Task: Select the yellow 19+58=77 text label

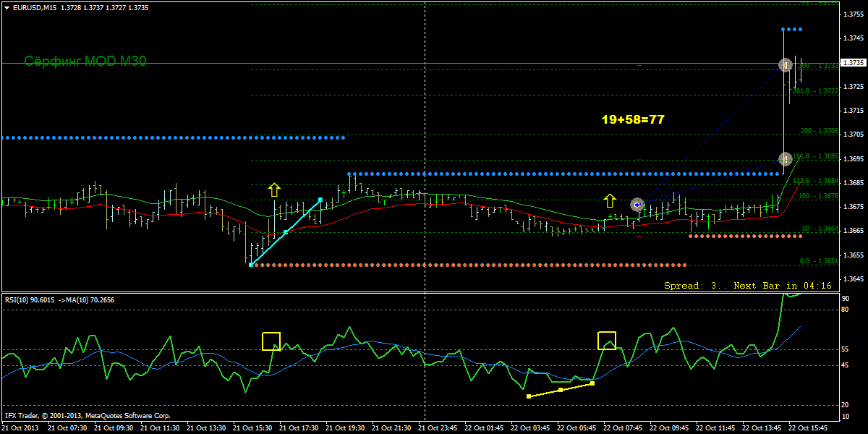Action: pyautogui.click(x=633, y=119)
